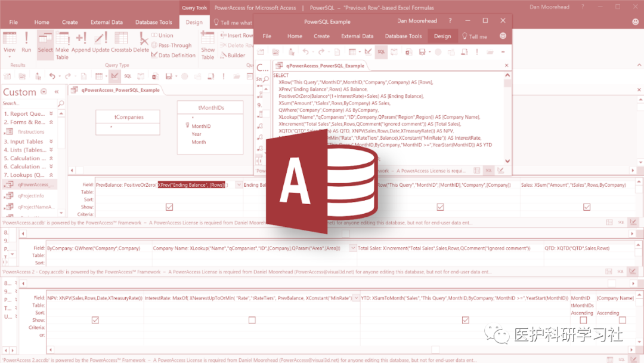Click SQL view icon in main window toolbar
Screen dimensions: 644x363
click(x=128, y=76)
